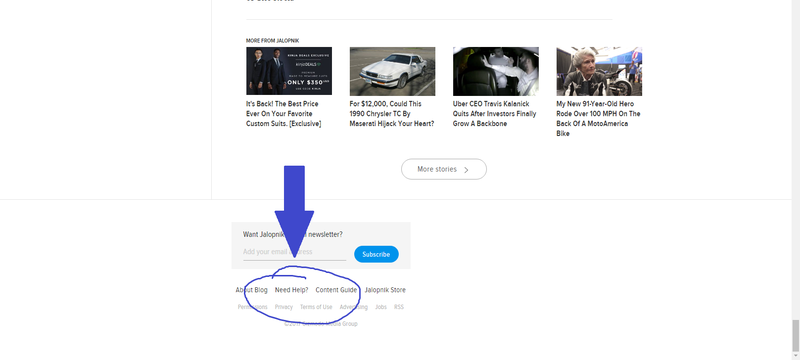This screenshot has height=360, width=800.
Task: Open the Content Guide link
Action: click(336, 290)
